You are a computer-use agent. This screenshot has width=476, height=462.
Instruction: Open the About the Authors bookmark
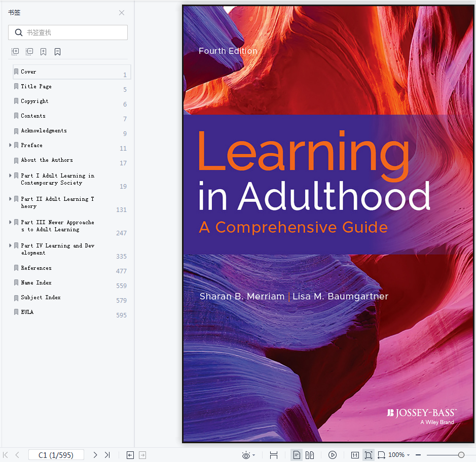click(47, 160)
